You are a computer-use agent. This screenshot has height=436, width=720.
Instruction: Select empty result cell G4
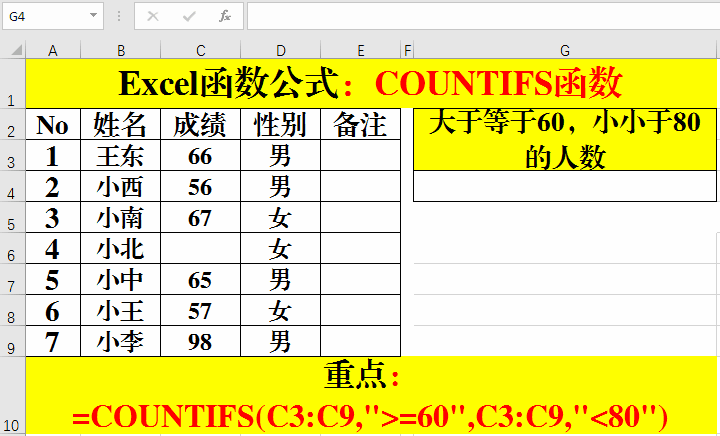565,186
